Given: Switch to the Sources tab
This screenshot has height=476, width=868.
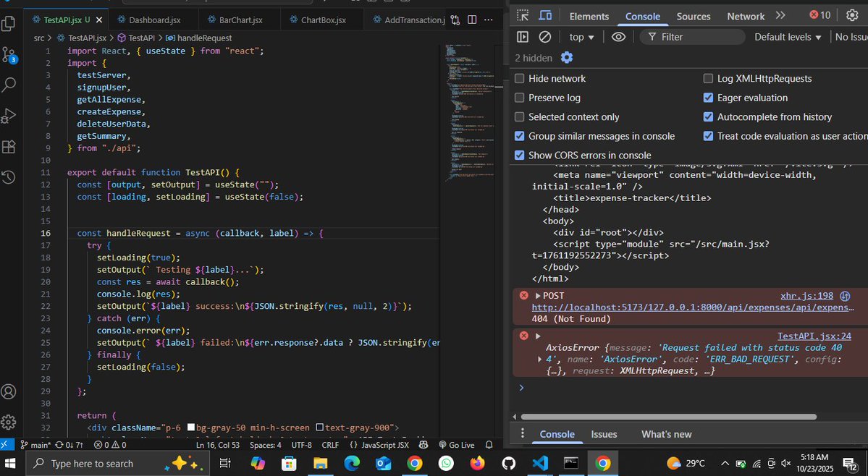Looking at the screenshot, I should [693, 17].
